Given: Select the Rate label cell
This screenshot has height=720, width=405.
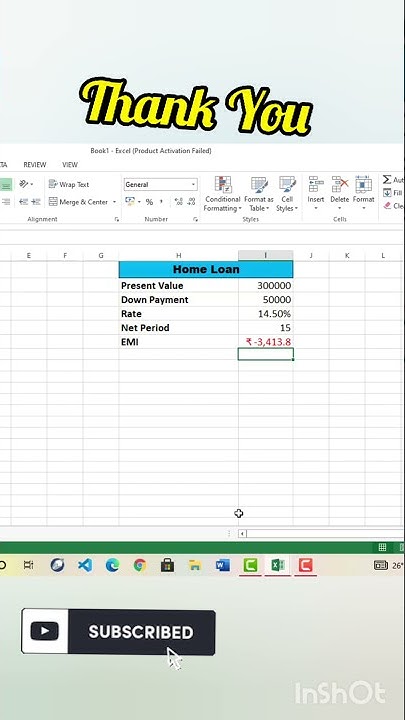Looking at the screenshot, I should click(x=178, y=314).
